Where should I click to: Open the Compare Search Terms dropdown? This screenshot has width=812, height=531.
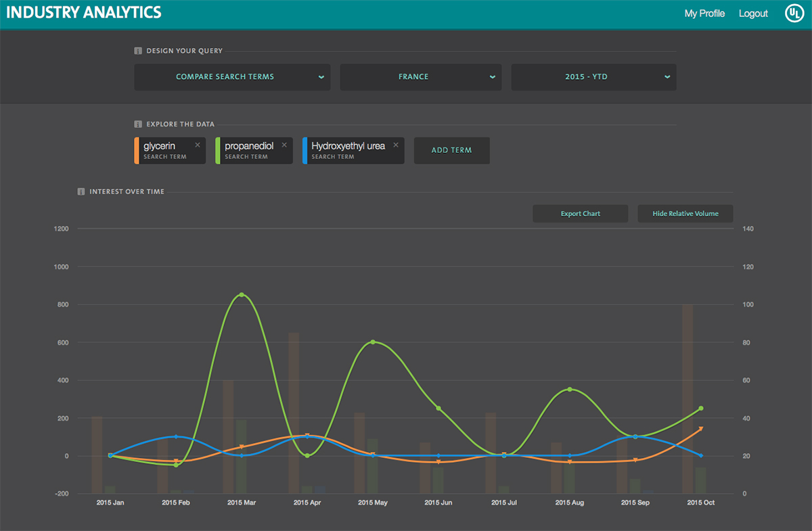(232, 77)
